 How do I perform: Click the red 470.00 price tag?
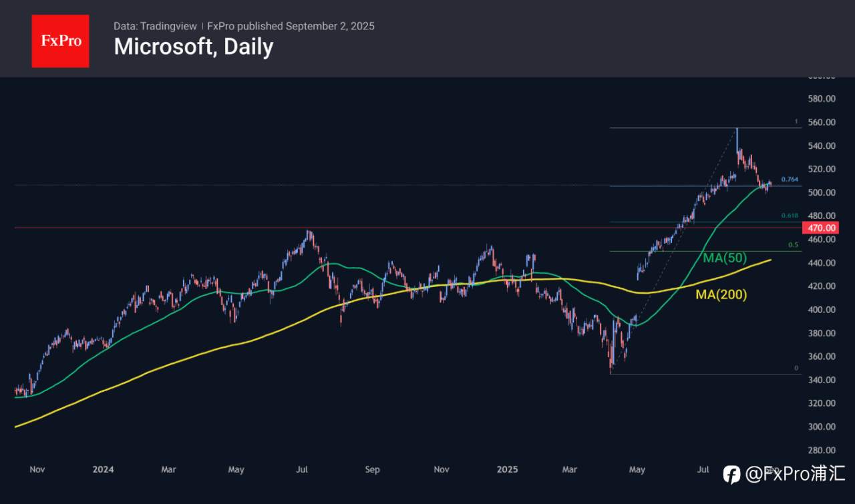(822, 228)
